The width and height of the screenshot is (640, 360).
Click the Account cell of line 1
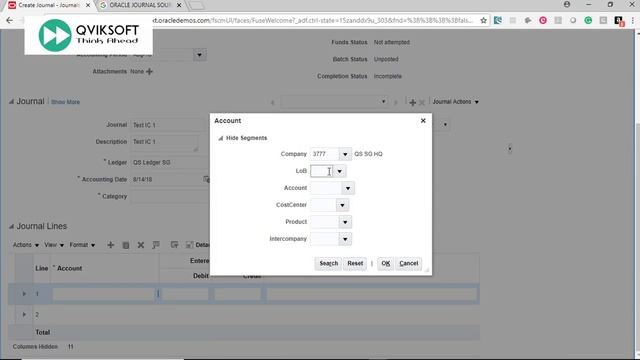pos(103,294)
